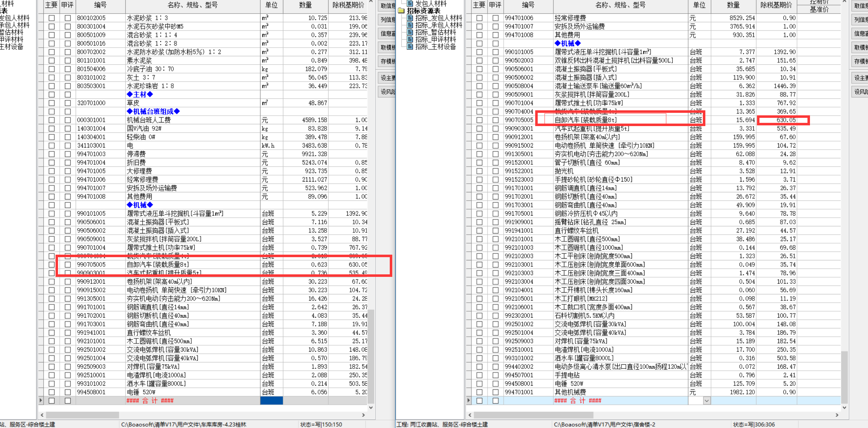Select the 招标_发包人材料 tree node
Screen dimensions: 868x428
(439, 18)
